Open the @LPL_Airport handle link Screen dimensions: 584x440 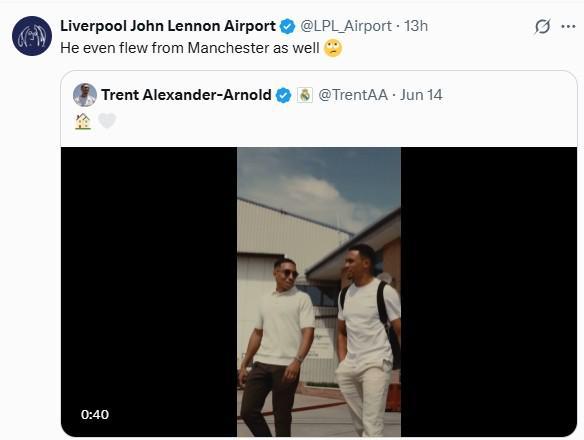click(346, 26)
